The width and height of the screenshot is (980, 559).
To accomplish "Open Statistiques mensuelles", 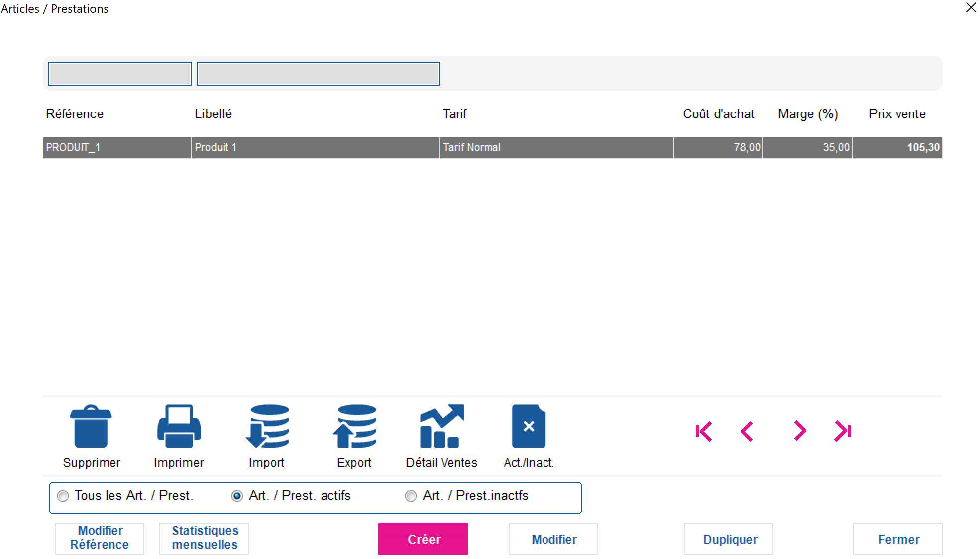I will 204,538.
